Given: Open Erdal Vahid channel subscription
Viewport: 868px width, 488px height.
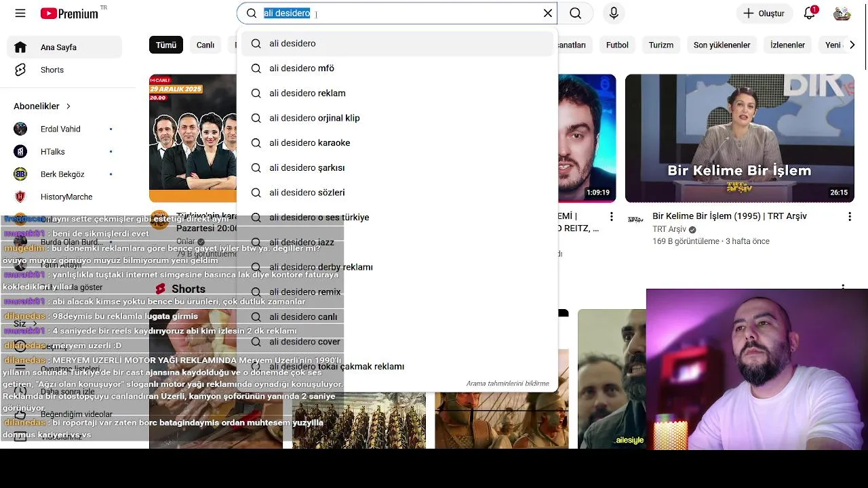Looking at the screenshot, I should pos(64,129).
